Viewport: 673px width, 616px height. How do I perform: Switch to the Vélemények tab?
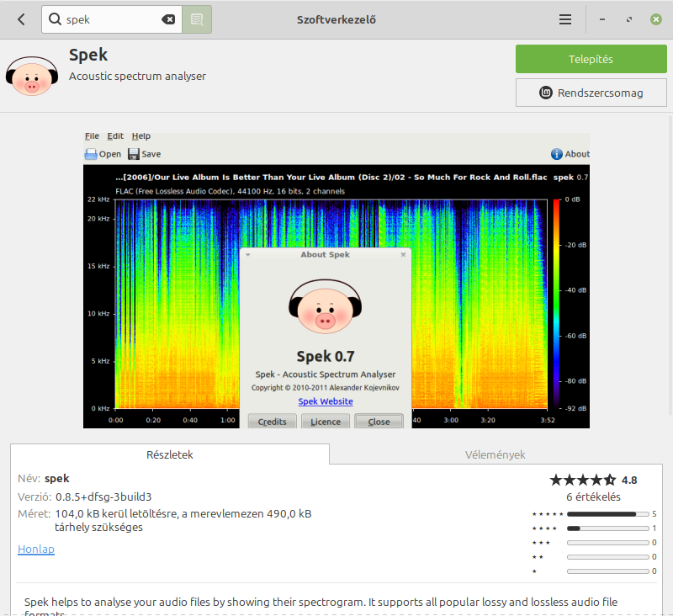(x=495, y=454)
